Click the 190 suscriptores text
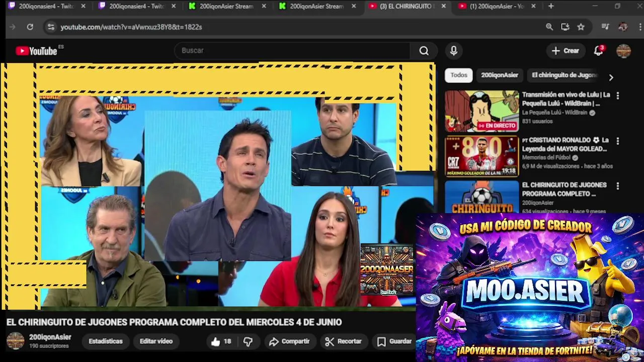 [x=49, y=346]
